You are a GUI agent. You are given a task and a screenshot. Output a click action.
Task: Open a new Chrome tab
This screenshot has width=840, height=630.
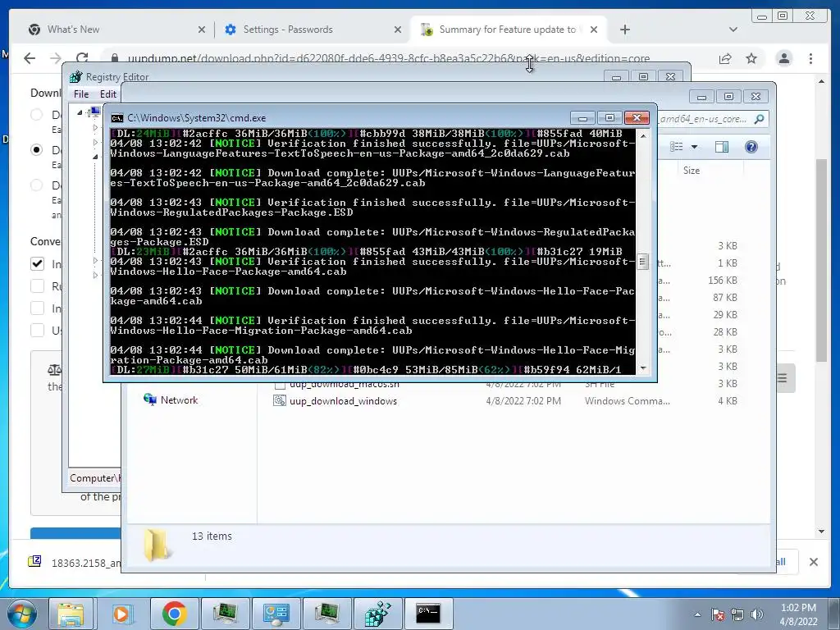tap(624, 30)
